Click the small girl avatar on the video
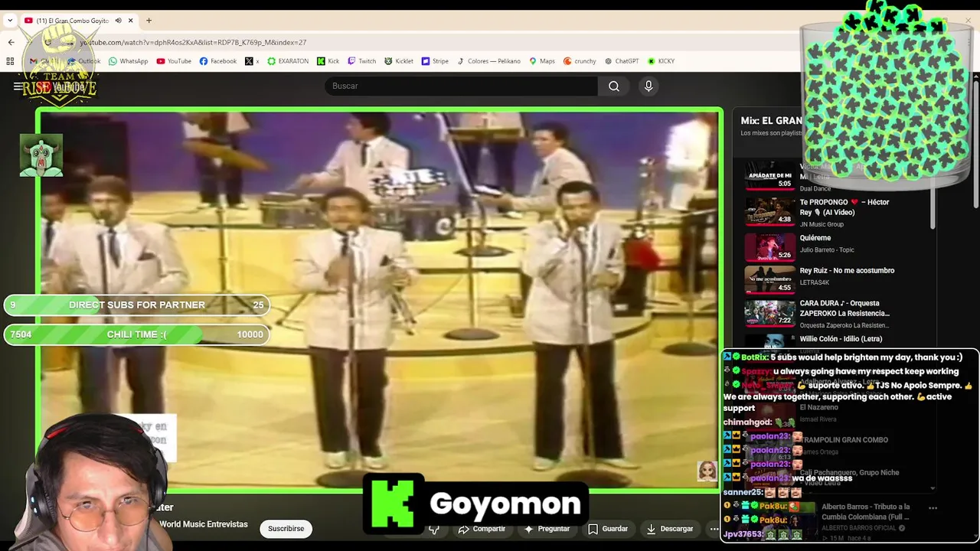The height and width of the screenshot is (551, 980). 707,471
